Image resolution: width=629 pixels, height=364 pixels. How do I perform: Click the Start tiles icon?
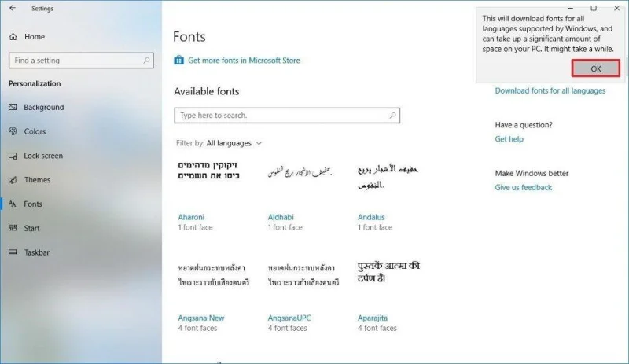(13, 228)
